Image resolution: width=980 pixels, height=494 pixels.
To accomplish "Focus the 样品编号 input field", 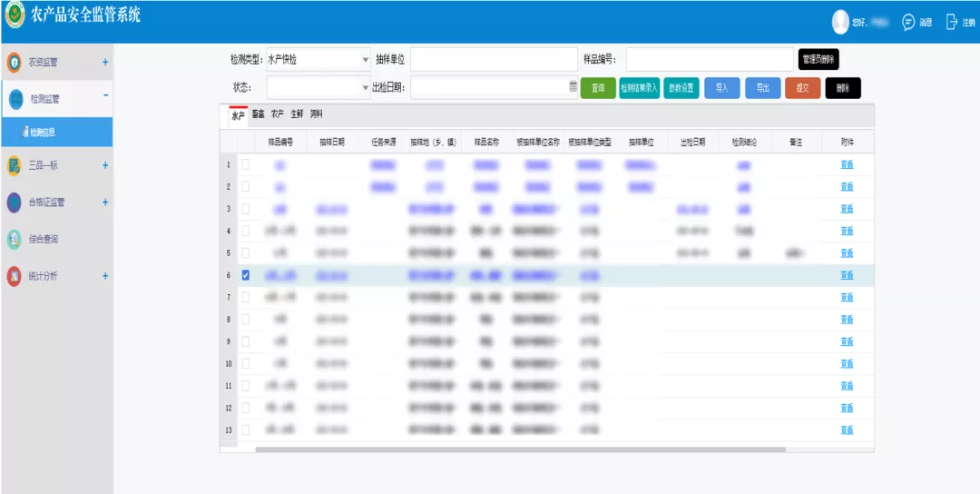I will 709,59.
